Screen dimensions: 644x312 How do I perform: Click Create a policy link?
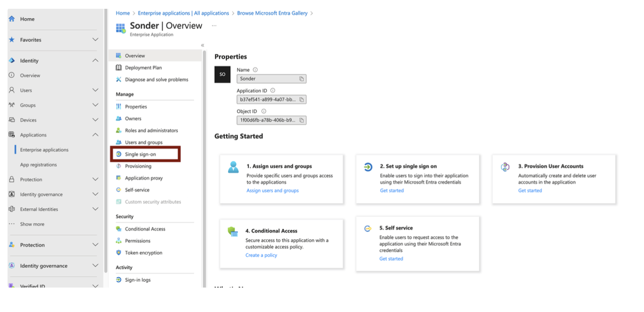[x=261, y=255]
